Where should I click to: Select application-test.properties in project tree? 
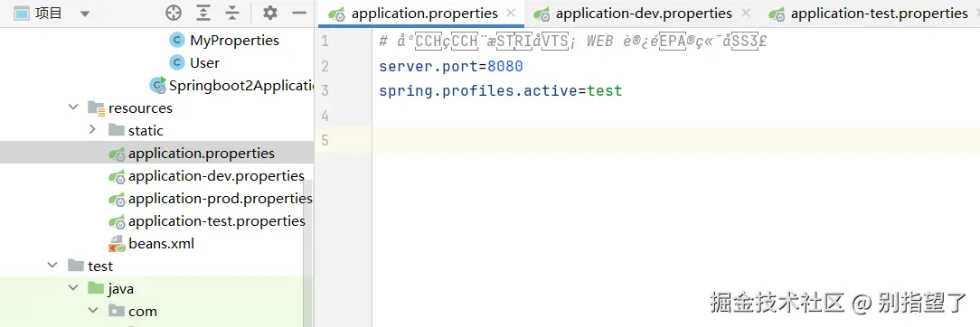coord(217,221)
